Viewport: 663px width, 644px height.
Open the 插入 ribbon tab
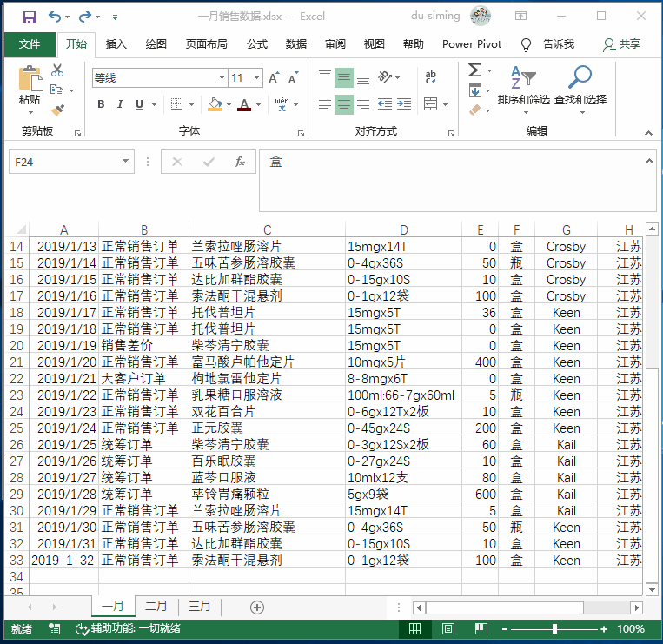click(x=116, y=44)
